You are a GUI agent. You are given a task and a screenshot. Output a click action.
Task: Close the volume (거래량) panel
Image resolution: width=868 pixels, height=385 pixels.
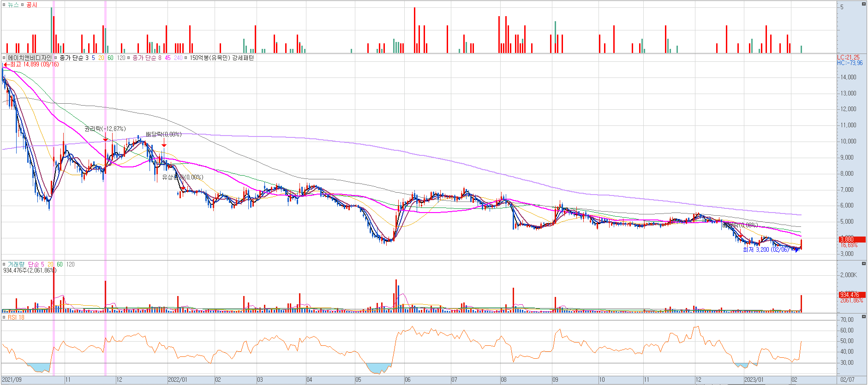click(x=864, y=264)
